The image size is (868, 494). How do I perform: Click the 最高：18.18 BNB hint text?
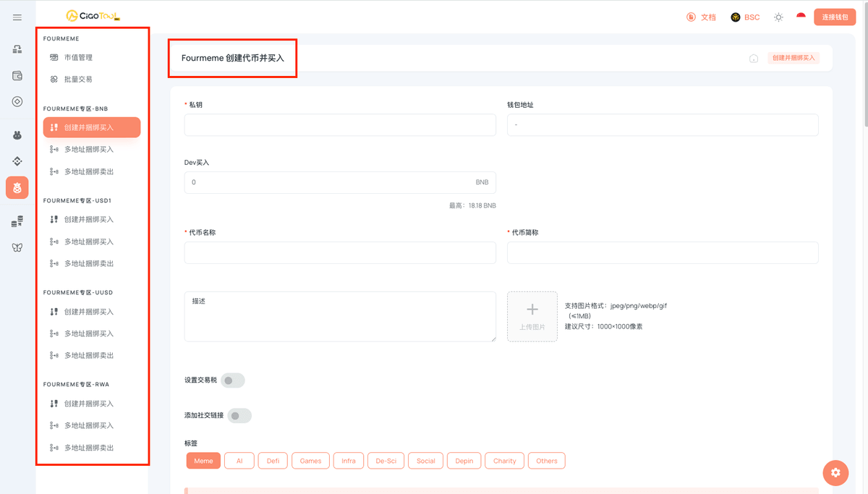[472, 205]
